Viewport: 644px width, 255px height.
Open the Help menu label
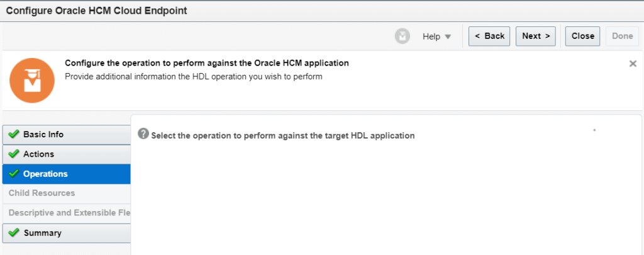coord(431,37)
